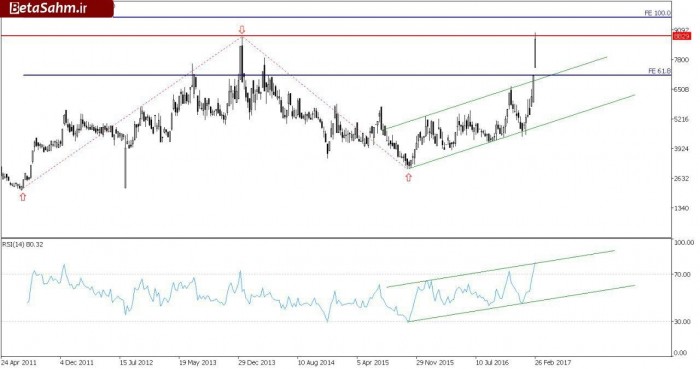The height and width of the screenshot is (369, 700).
Task: Click the FE 100.0 Fibonacci level label
Action: coord(657,13)
